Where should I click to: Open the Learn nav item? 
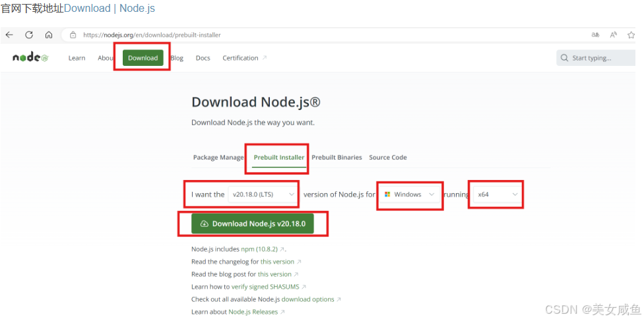click(x=77, y=58)
